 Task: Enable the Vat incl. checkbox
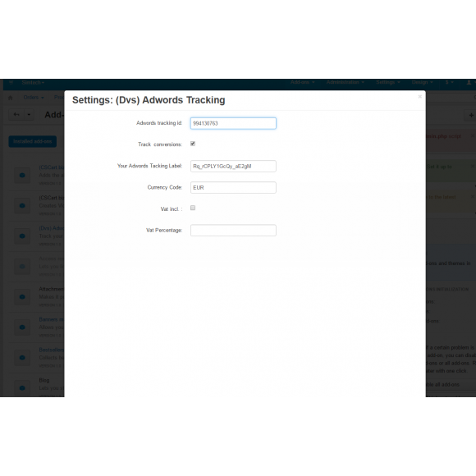193,208
